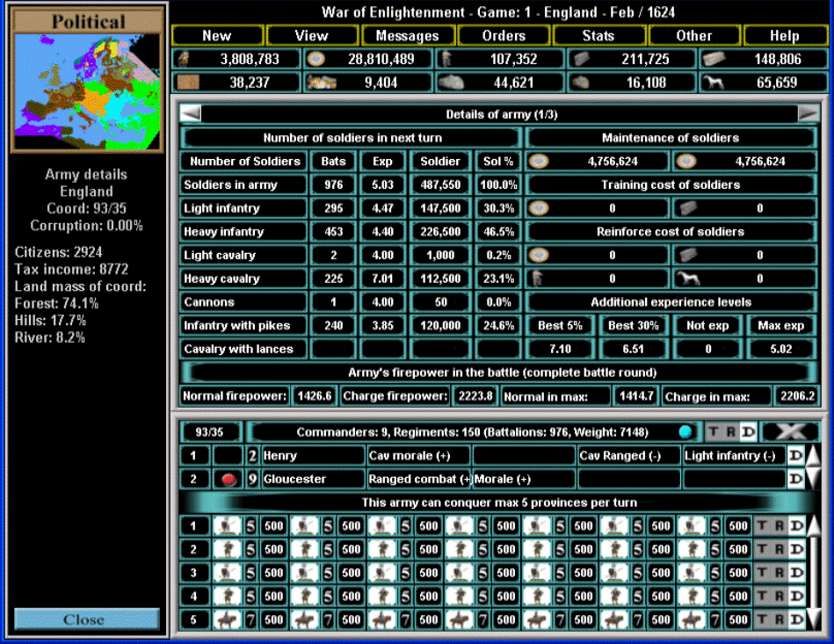
Task: Open the Orders menu
Action: 504,36
